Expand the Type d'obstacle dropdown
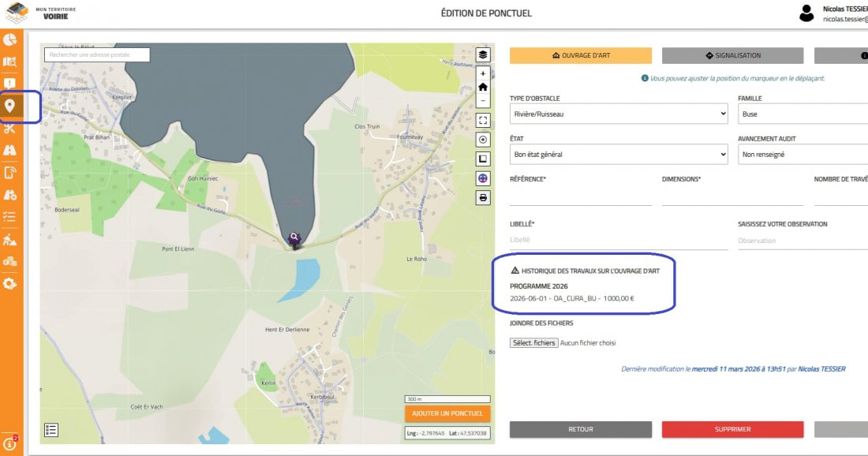 point(618,114)
